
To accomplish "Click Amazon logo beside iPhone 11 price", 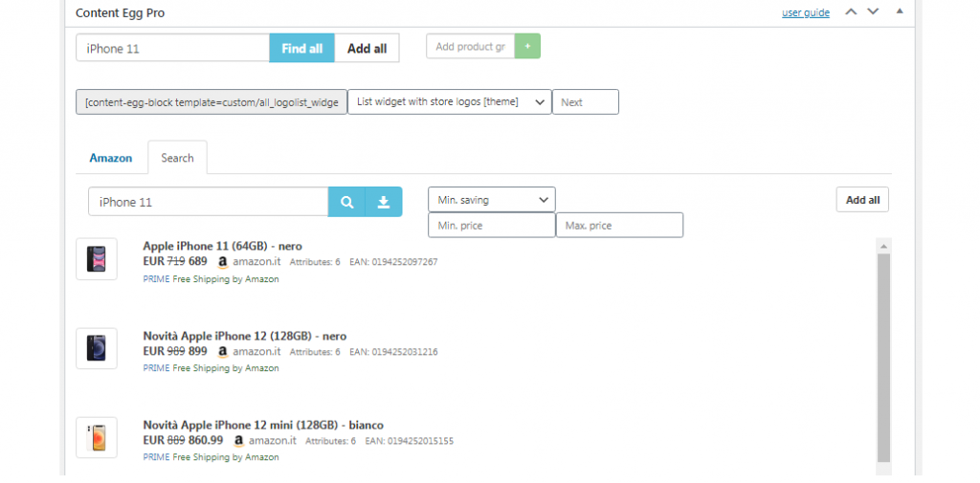I will 222,262.
